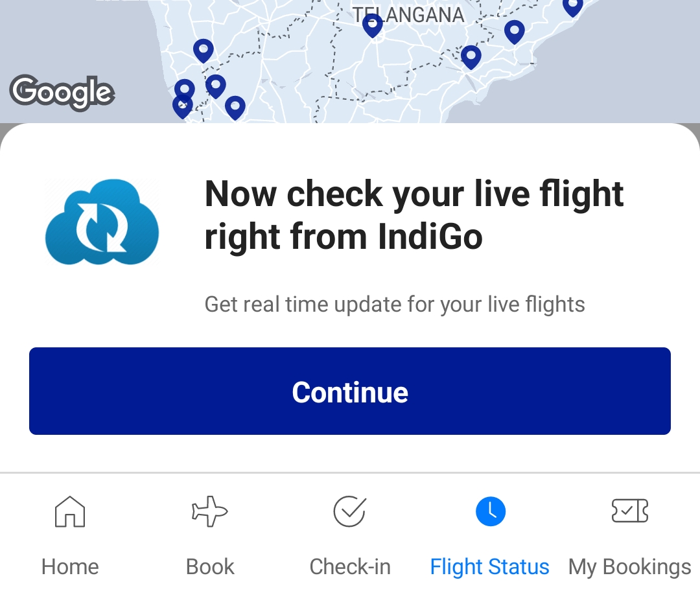Click the dialog heading about live flight

pos(414,214)
